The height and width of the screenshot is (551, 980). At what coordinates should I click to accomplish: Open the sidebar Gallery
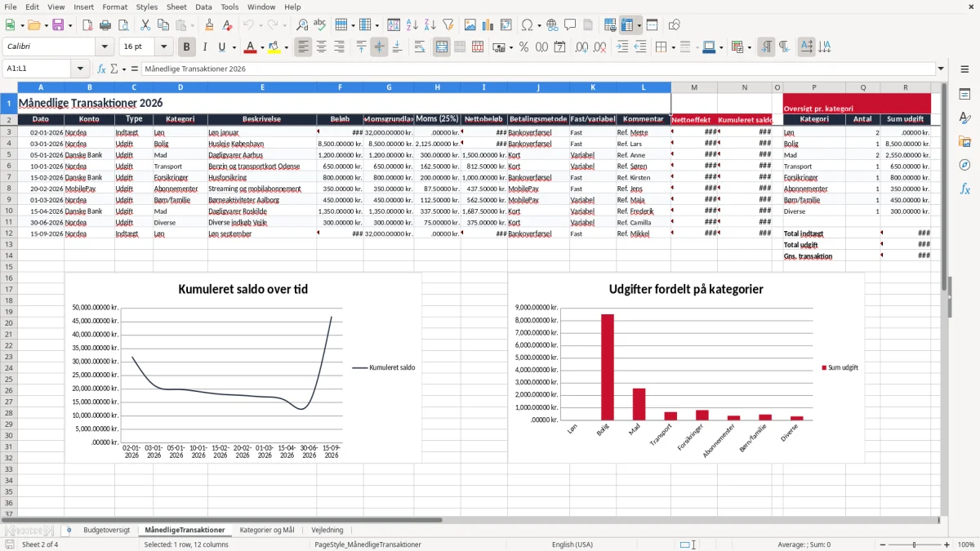coord(964,141)
